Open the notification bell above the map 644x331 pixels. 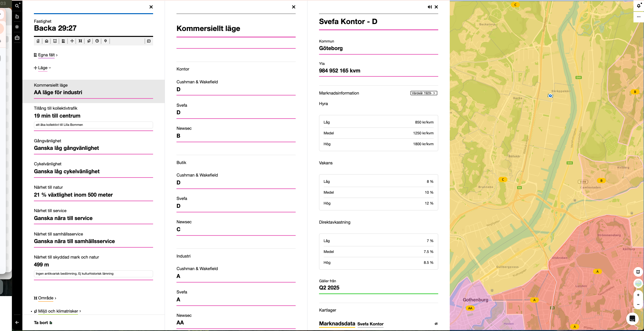[638, 6]
